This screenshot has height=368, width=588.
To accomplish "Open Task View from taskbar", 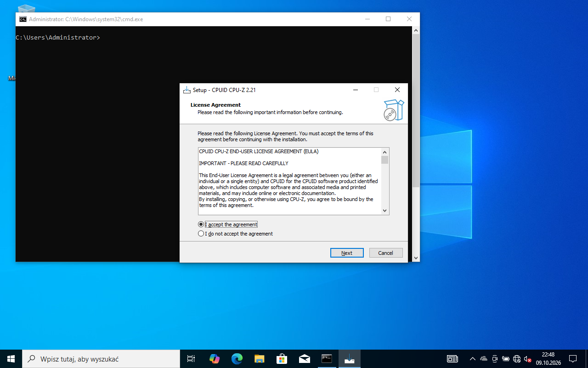I will point(191,359).
